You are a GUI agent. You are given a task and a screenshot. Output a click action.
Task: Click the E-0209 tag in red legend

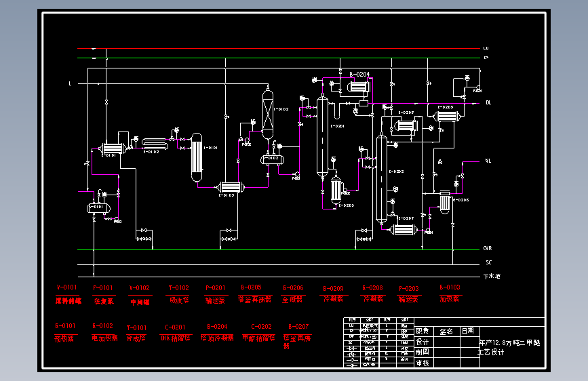[334, 288]
